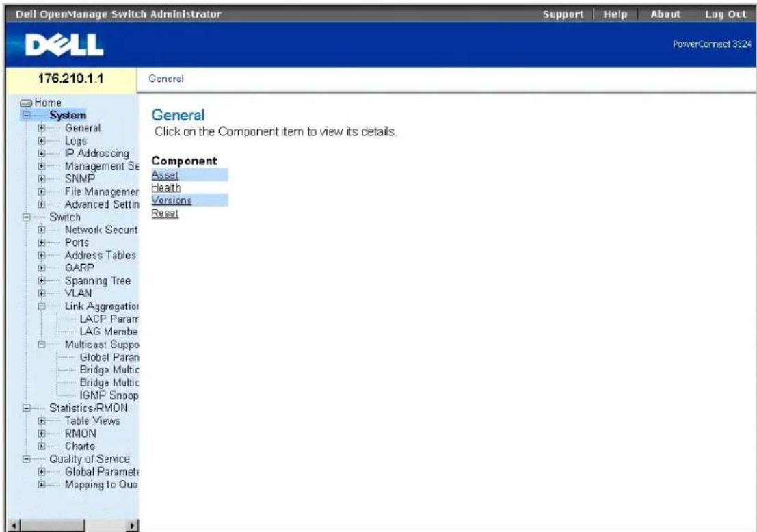Expand the SNMP tree node
Screen dimensions: 757x532
42,178
